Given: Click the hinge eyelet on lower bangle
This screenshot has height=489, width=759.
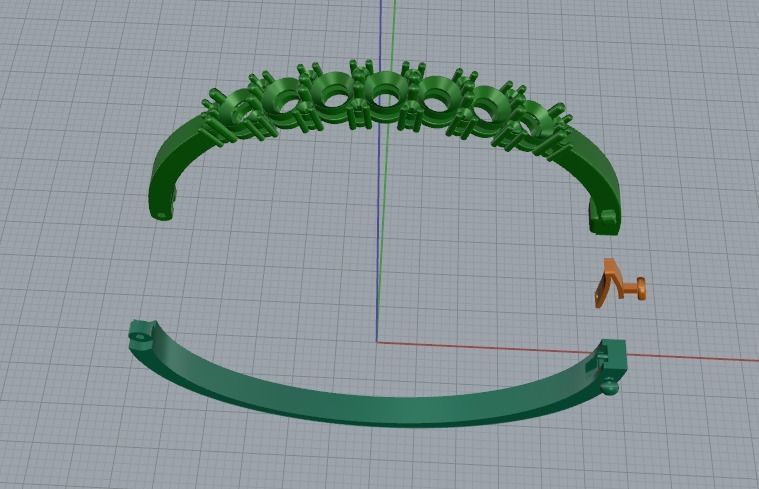Looking at the screenshot, I should pos(140,337).
